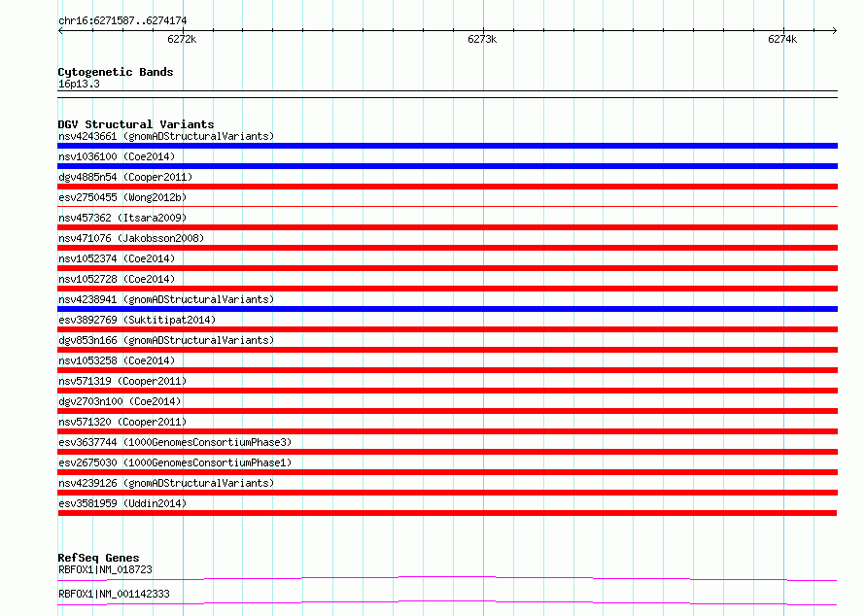Screen dimensions: 865x616
Task: Click the left arrow of the ruler
Action: point(60,31)
